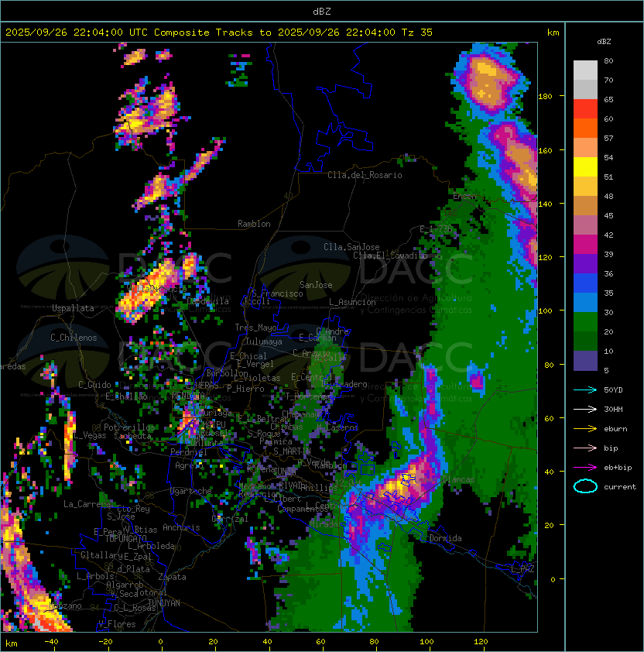Select the Chapanay label
The image size is (644, 652).
(x=300, y=414)
